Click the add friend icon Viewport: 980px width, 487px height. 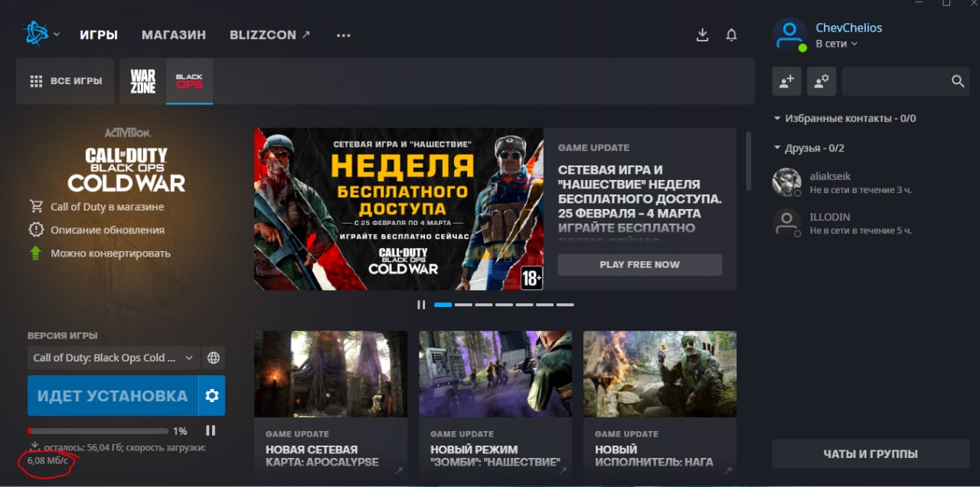coord(787,81)
